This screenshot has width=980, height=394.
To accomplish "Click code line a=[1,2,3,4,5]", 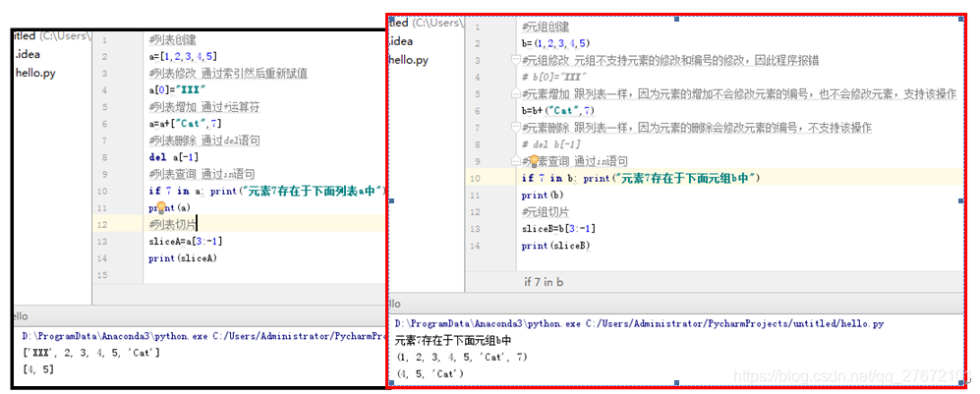I will (x=183, y=57).
